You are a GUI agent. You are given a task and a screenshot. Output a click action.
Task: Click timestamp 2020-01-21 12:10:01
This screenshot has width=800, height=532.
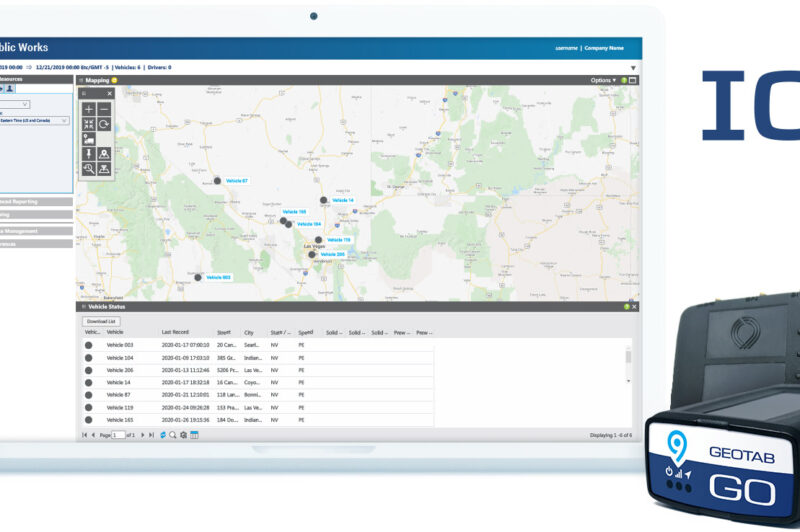[185, 395]
